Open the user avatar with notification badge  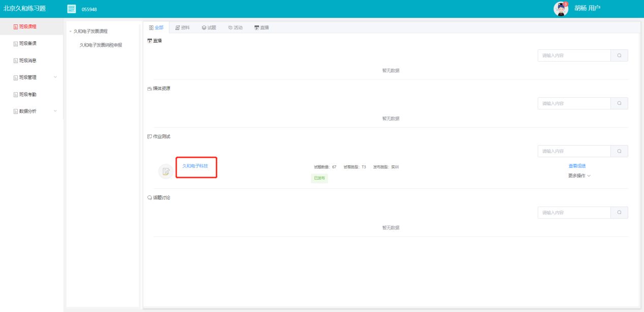pos(561,9)
